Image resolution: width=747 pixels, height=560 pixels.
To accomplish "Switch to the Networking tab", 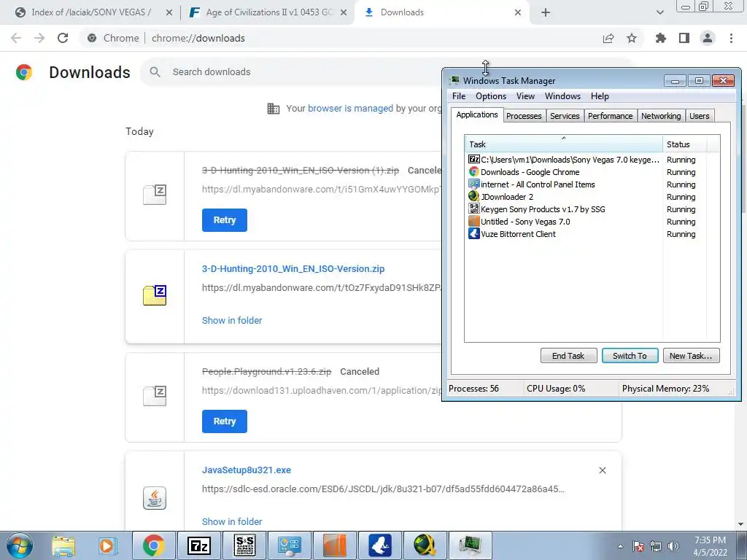I will click(x=661, y=116).
